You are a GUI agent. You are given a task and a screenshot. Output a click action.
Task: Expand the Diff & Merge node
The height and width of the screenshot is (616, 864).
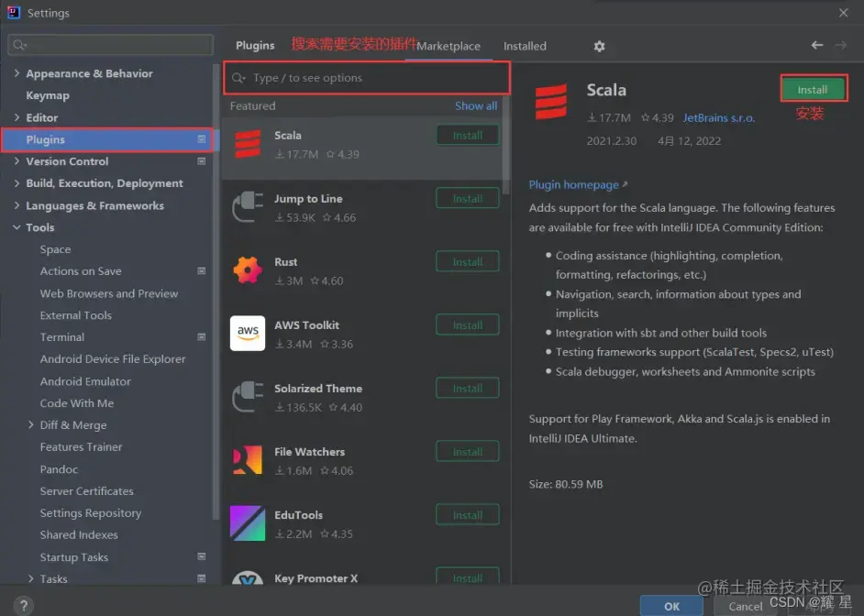click(x=30, y=425)
